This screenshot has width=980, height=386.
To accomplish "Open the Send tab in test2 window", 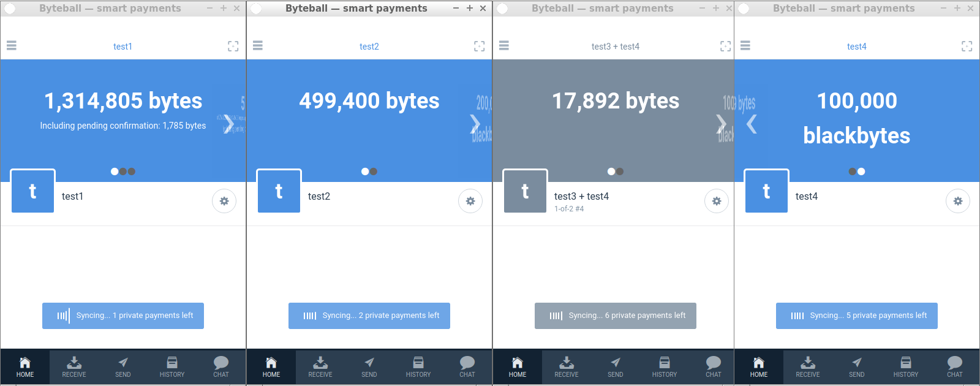I will pos(369,367).
